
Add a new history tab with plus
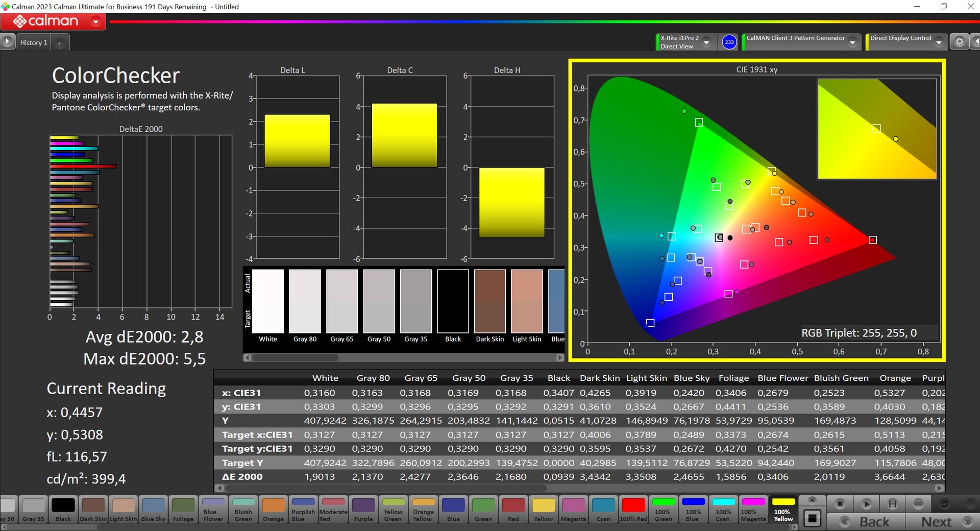click(x=60, y=43)
